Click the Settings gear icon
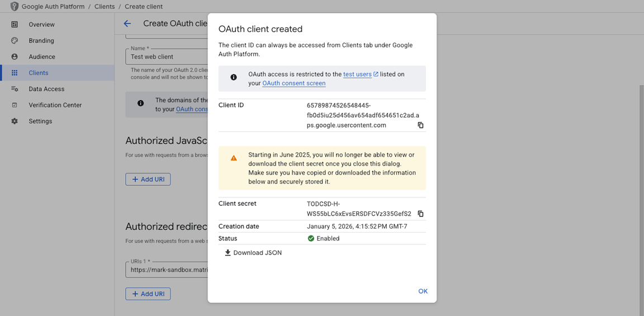 pos(15,121)
